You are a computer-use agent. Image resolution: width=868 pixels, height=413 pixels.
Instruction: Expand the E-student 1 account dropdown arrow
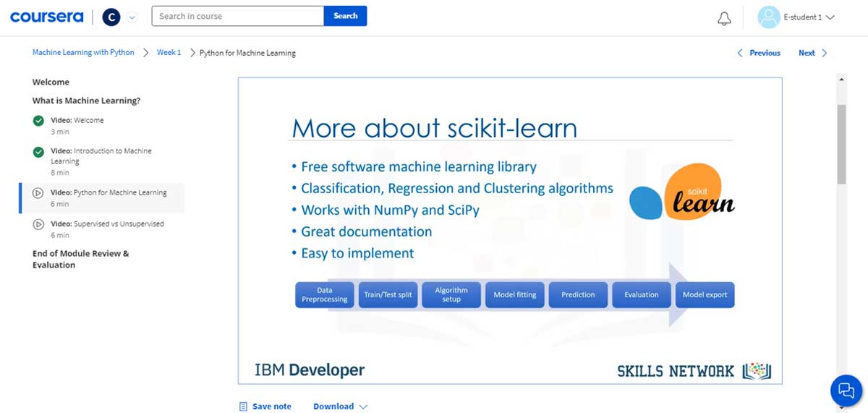pyautogui.click(x=830, y=17)
